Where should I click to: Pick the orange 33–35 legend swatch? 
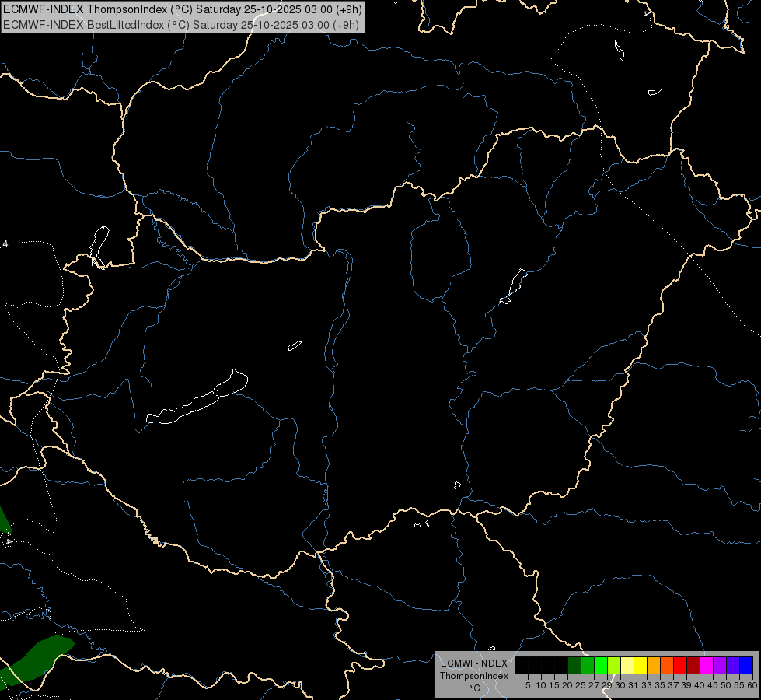[654, 665]
